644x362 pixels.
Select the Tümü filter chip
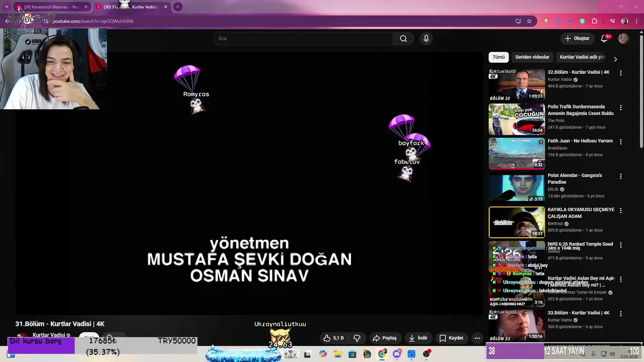click(x=499, y=57)
